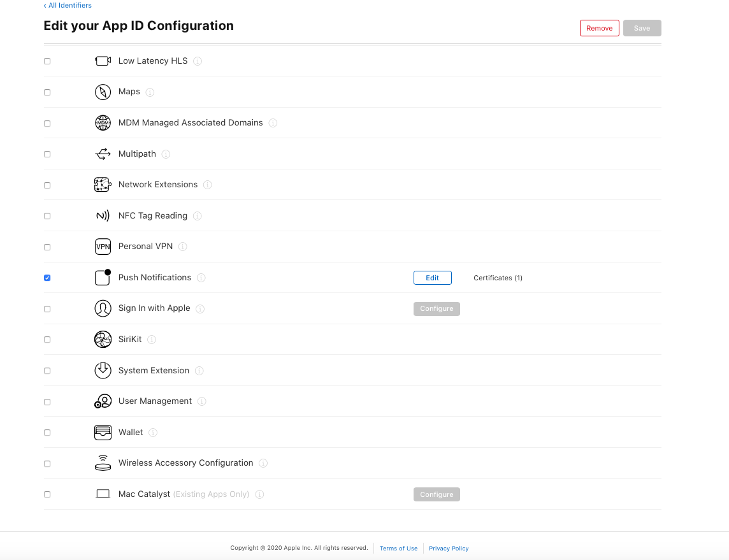Click the User Management icon
The image size is (729, 560).
103,401
